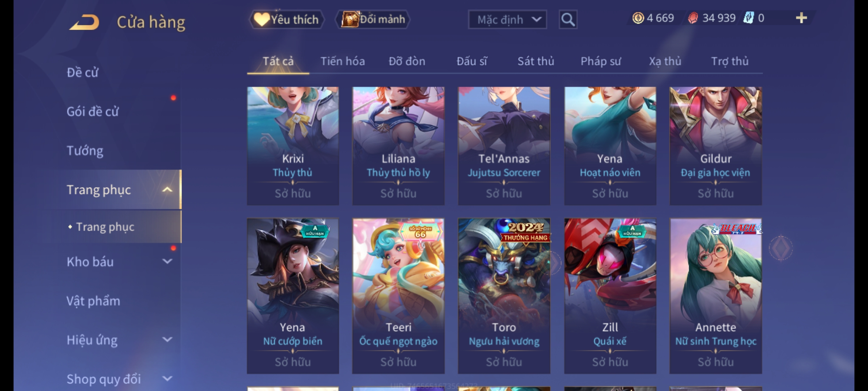Screen dimensions: 868x391
Task: Tap the blue voucher currency icon
Action: click(x=748, y=18)
